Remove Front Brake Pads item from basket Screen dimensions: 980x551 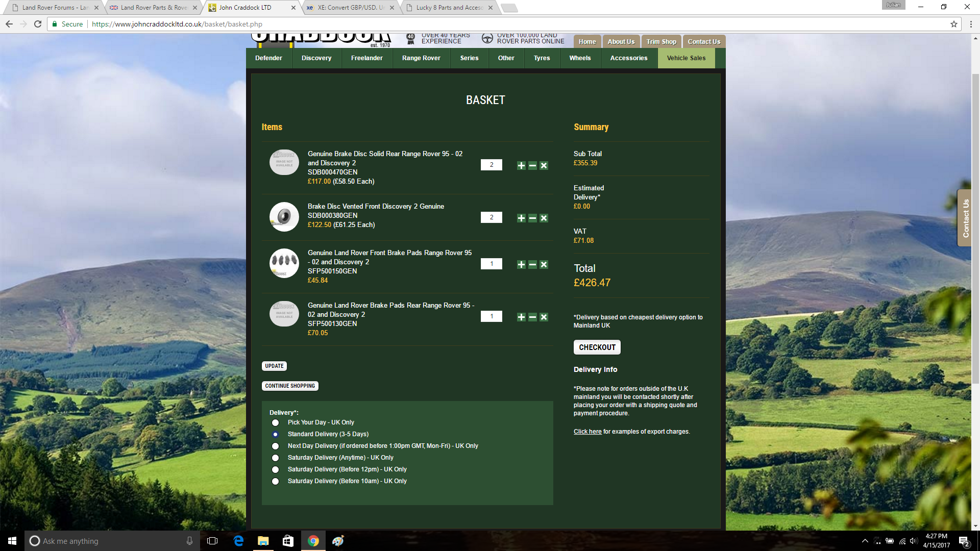[544, 264]
